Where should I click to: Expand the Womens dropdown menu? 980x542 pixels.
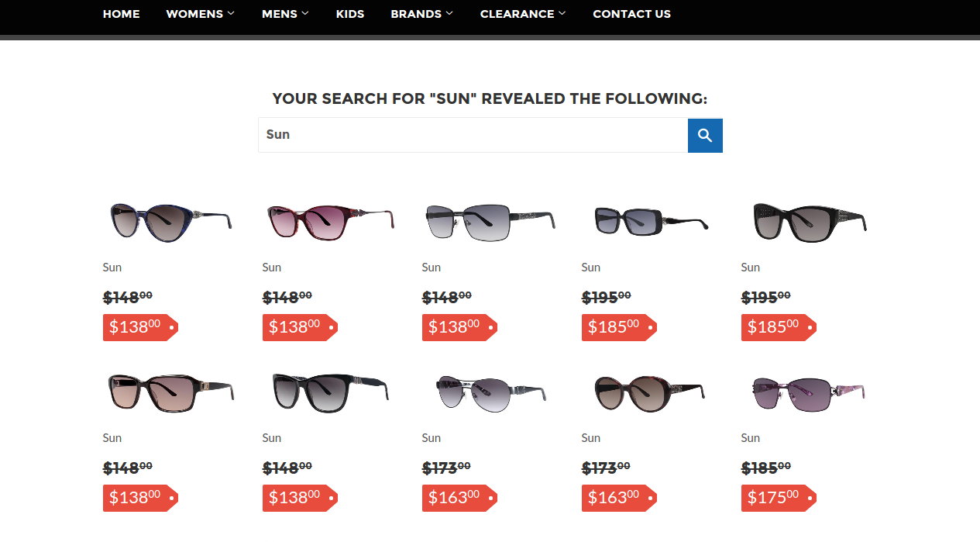(200, 14)
